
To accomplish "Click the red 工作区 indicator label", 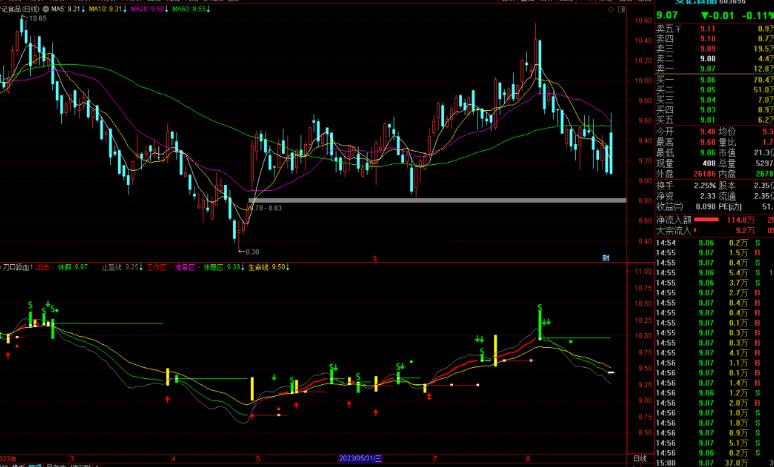I will [x=157, y=268].
